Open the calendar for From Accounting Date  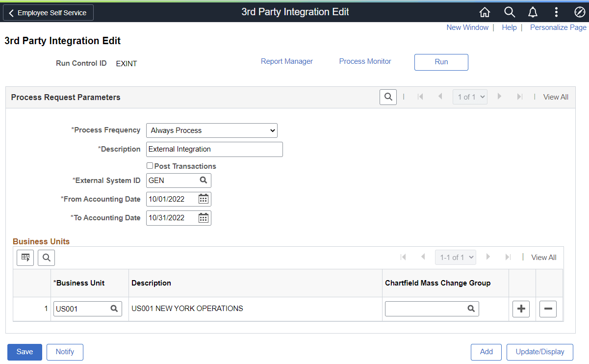click(204, 199)
